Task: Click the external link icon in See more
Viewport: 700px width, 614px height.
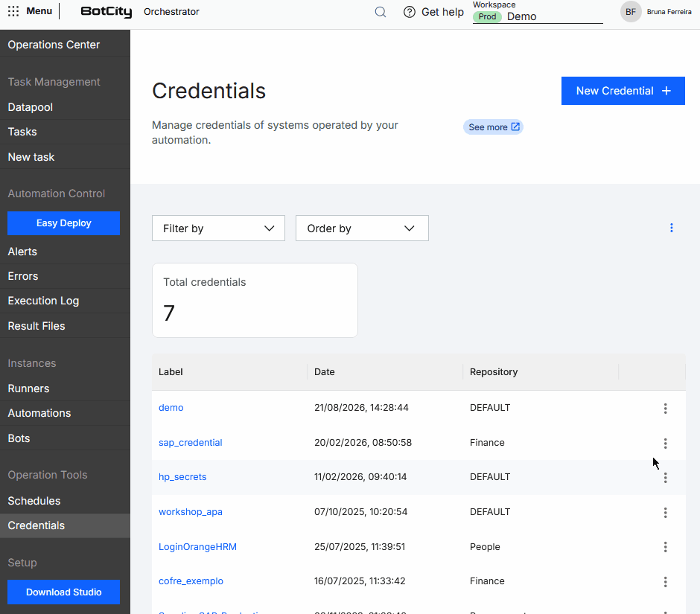Action: [515, 127]
